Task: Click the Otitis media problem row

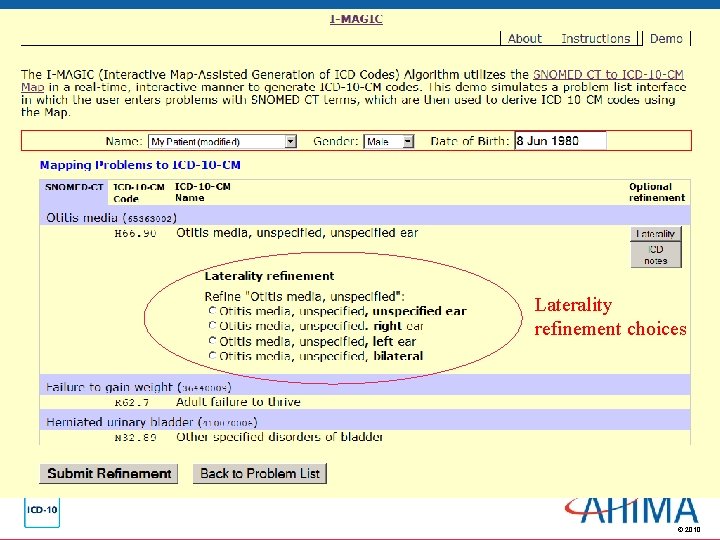Action: [x=365, y=217]
